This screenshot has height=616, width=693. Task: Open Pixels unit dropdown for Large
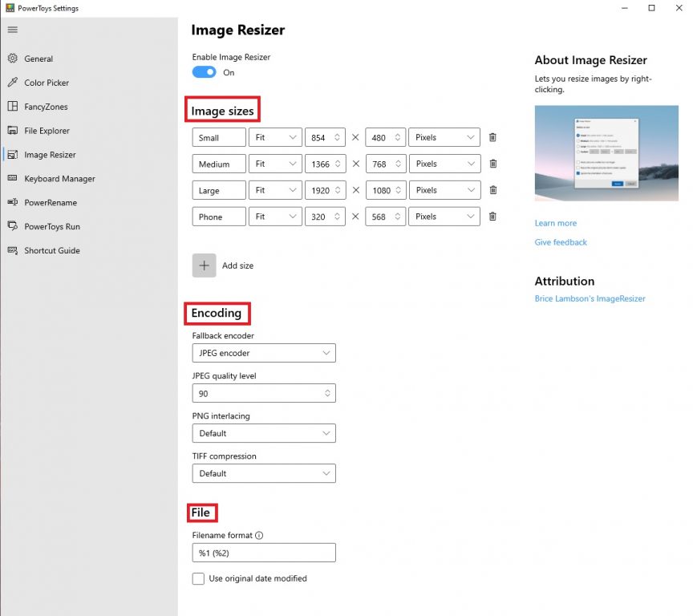444,190
